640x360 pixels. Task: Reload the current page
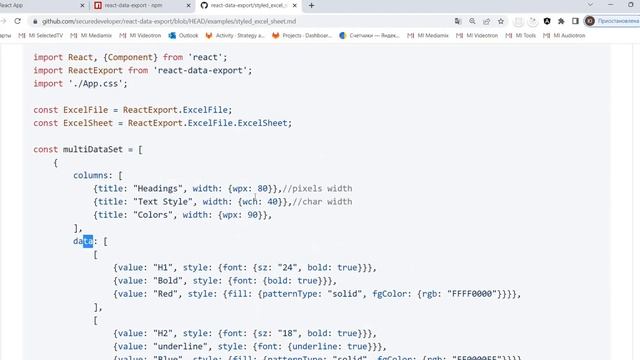tap(18, 21)
